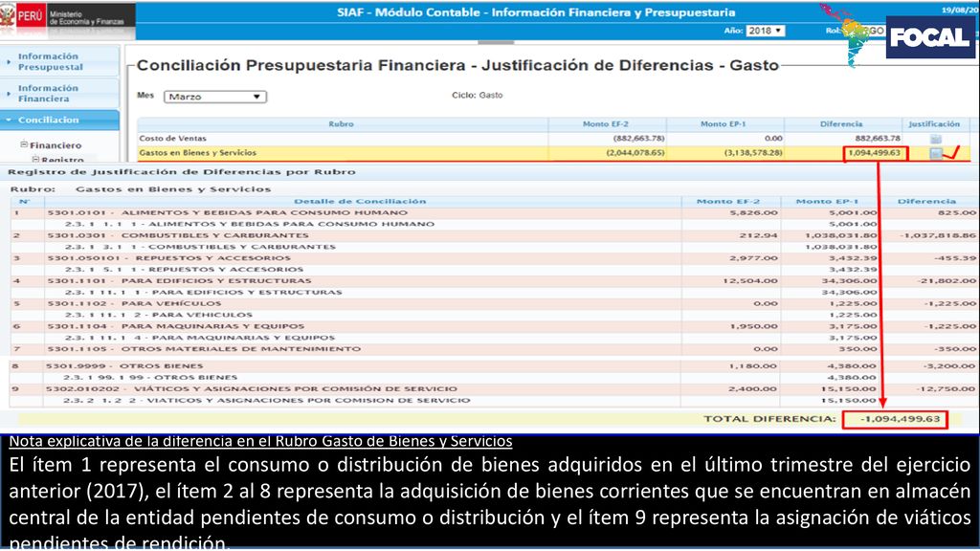Select row 5301.1105 Otros Materiales de Mantenimiento

pyautogui.click(x=493, y=349)
